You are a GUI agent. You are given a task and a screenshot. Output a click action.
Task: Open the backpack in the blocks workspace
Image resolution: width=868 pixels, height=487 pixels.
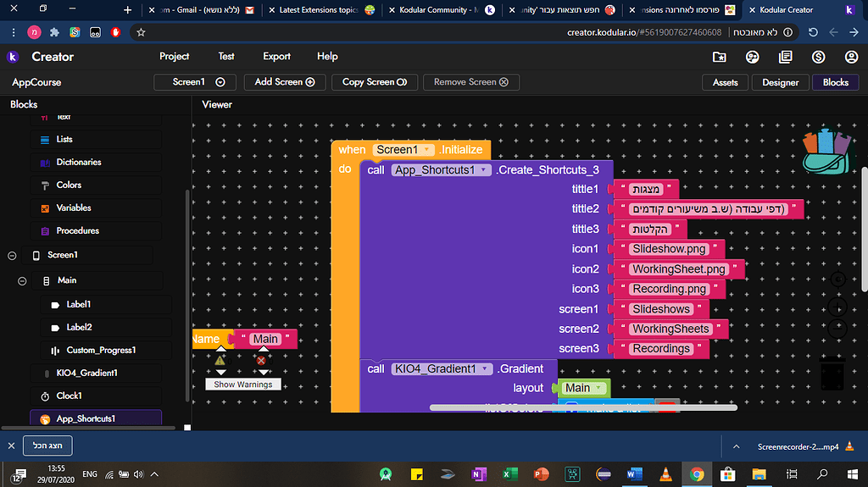pos(825,153)
